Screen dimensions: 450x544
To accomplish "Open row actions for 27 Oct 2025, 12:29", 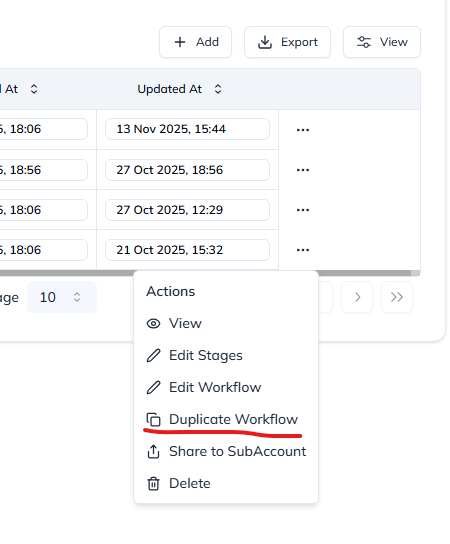I will tap(303, 210).
